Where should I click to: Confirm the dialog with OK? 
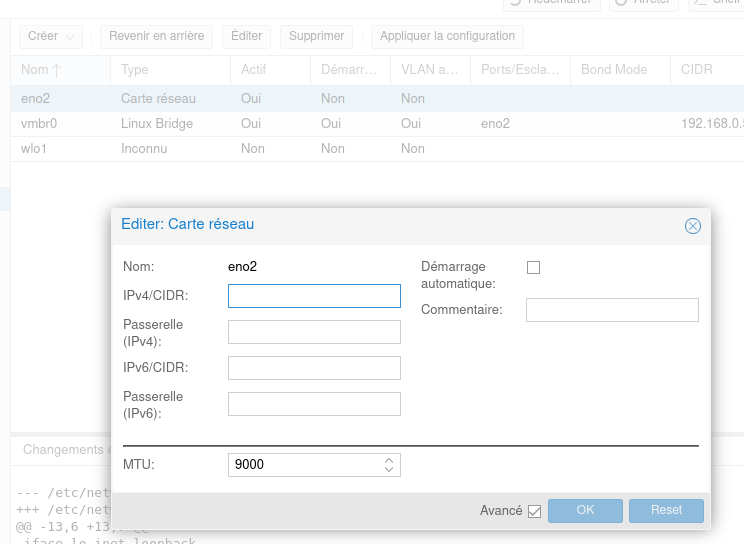pos(585,510)
